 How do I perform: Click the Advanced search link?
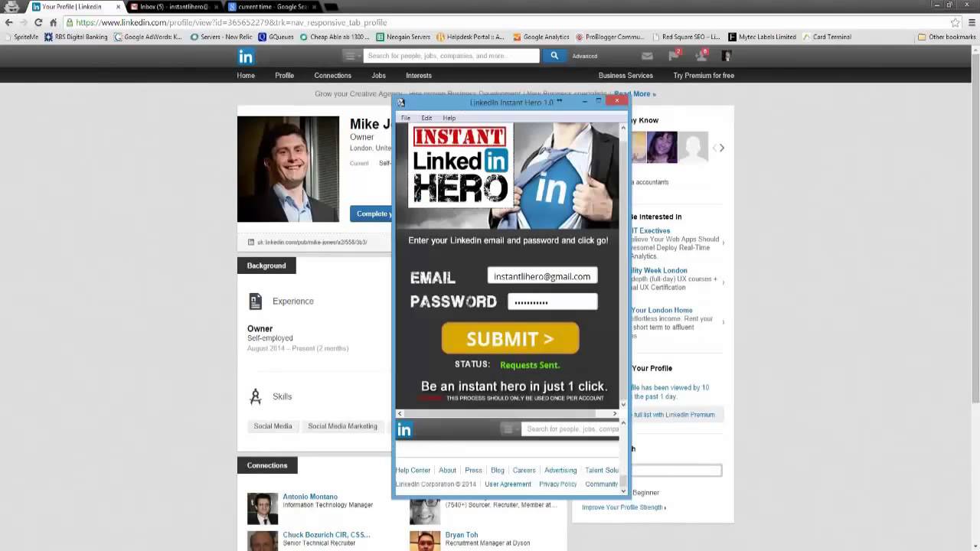tap(584, 56)
